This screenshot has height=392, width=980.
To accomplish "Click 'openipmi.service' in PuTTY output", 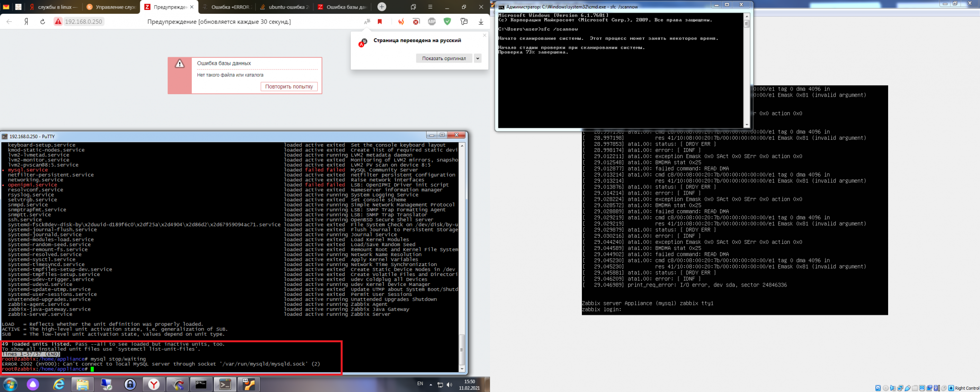I will pos(32,185).
